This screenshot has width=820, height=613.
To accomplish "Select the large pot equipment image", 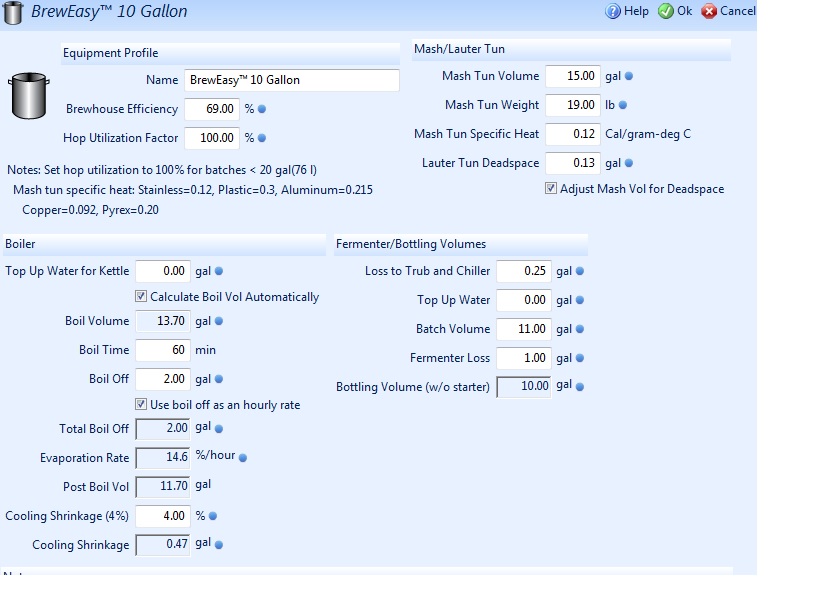I will (x=29, y=96).
